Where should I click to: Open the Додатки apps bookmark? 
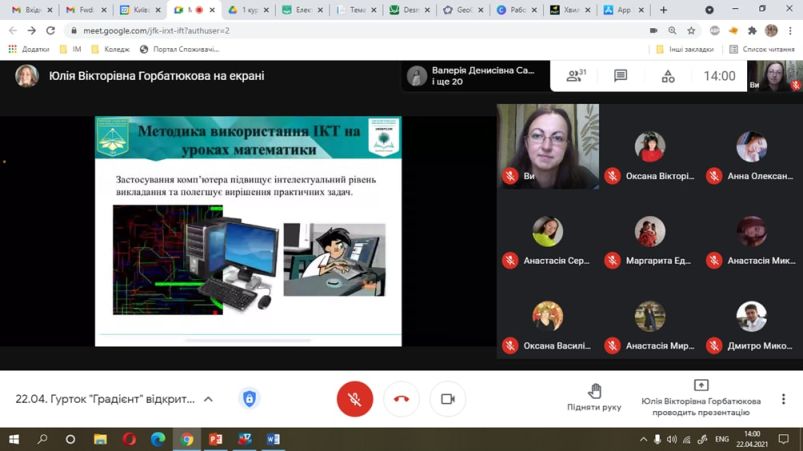point(29,49)
